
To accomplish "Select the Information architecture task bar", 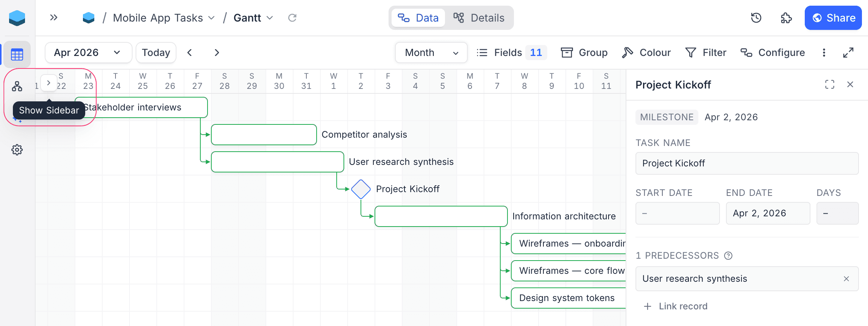I will point(441,216).
